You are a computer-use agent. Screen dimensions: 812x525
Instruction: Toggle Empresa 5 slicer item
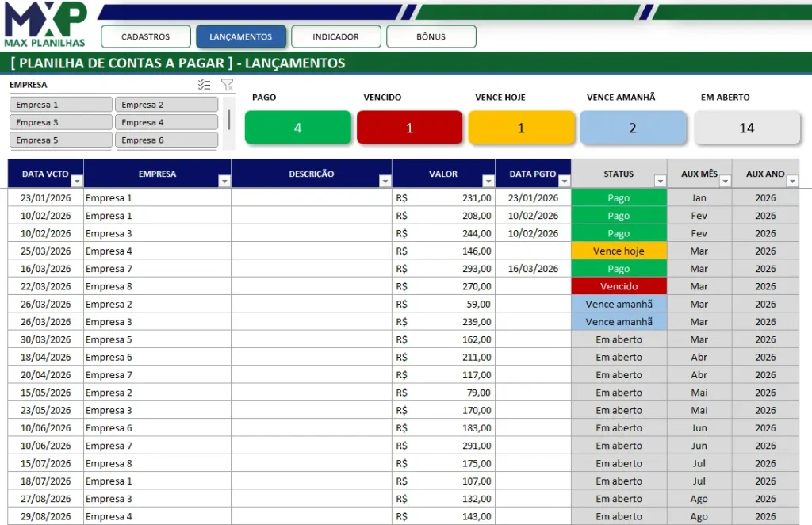click(61, 140)
